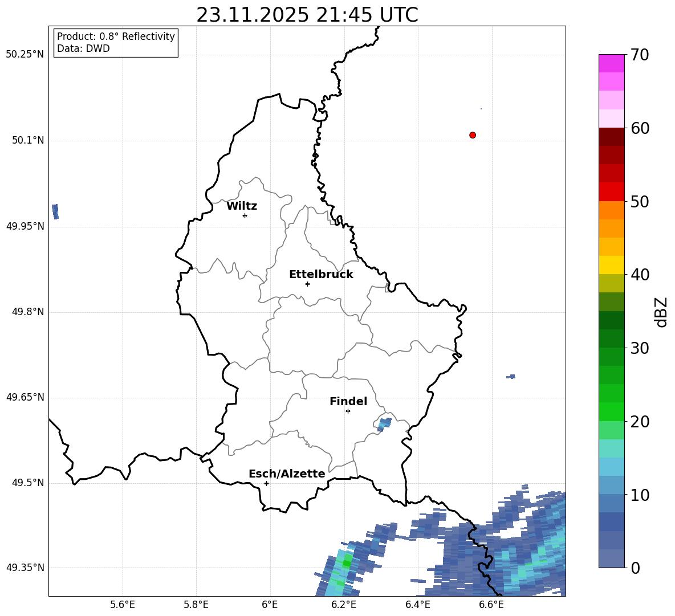Image resolution: width=675 pixels, height=616 pixels.
Task: Click the red radar site dot
Action: pyautogui.click(x=473, y=135)
